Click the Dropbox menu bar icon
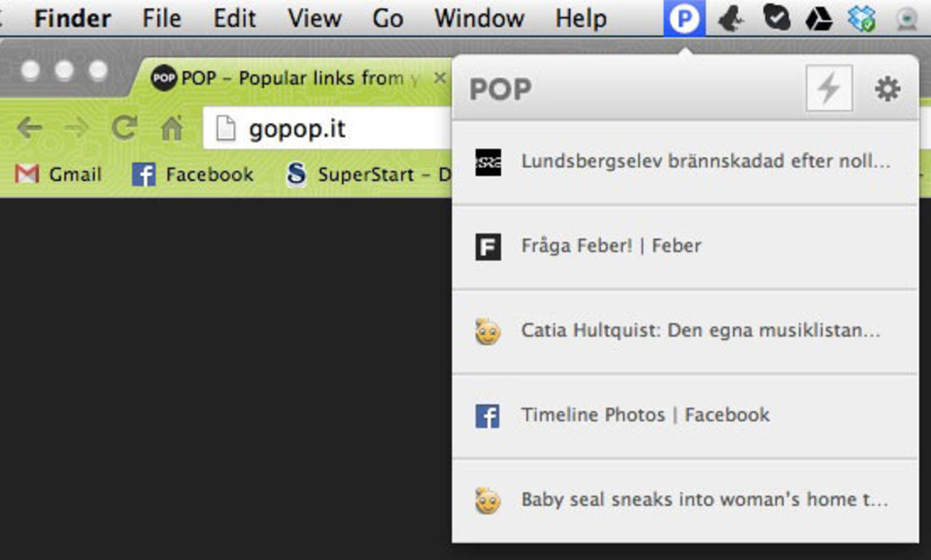This screenshot has height=560, width=931. point(862,20)
